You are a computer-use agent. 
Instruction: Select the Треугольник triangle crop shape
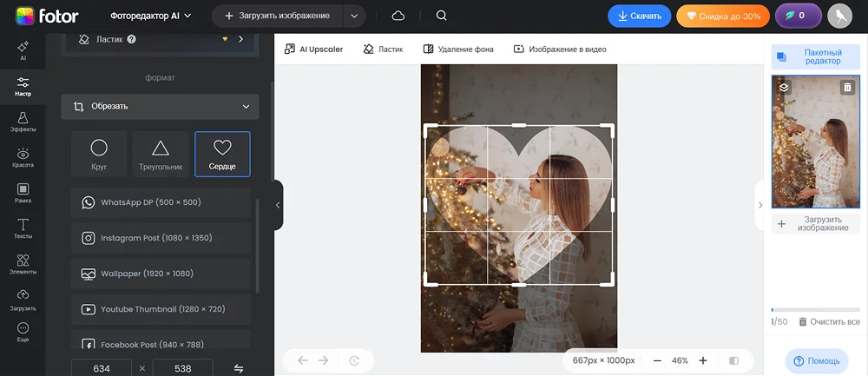tap(161, 154)
